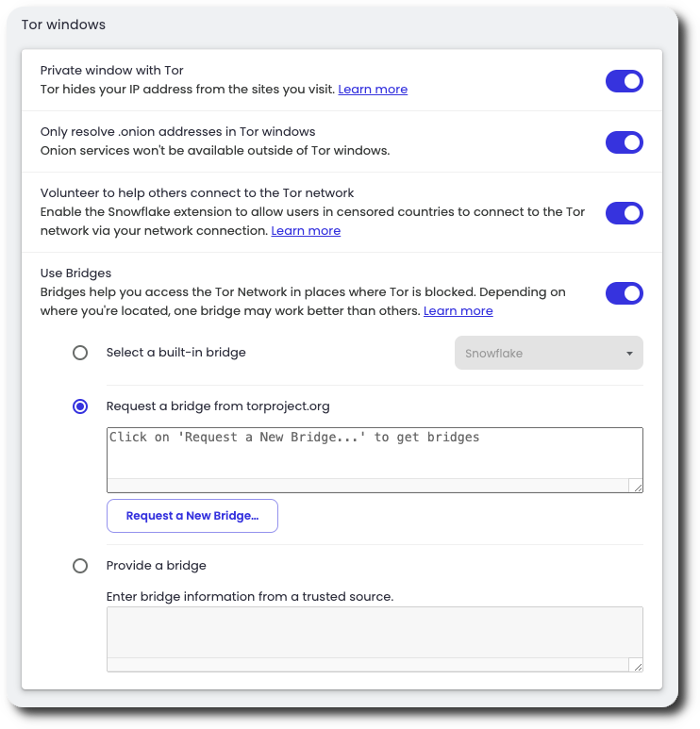Toggle the Private window with Tor switch
The image size is (700, 729).
[x=624, y=81]
